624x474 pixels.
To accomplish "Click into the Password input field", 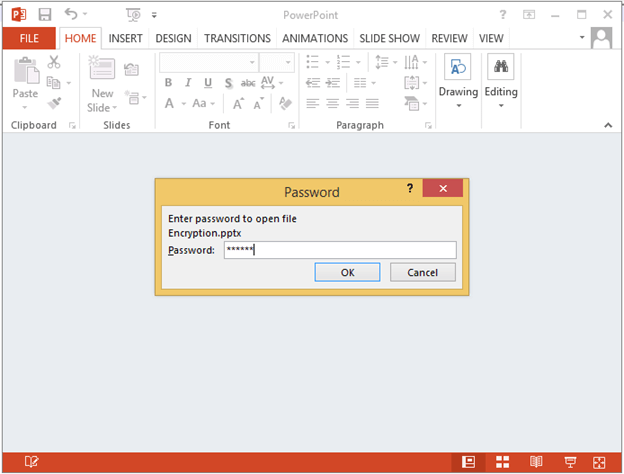I will coord(339,250).
